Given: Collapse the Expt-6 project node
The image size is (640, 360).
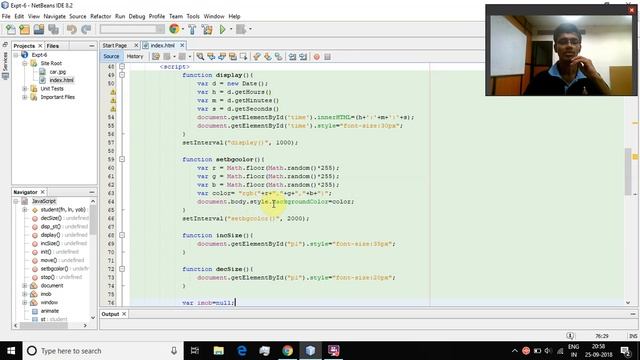Looking at the screenshot, I should 16,55.
